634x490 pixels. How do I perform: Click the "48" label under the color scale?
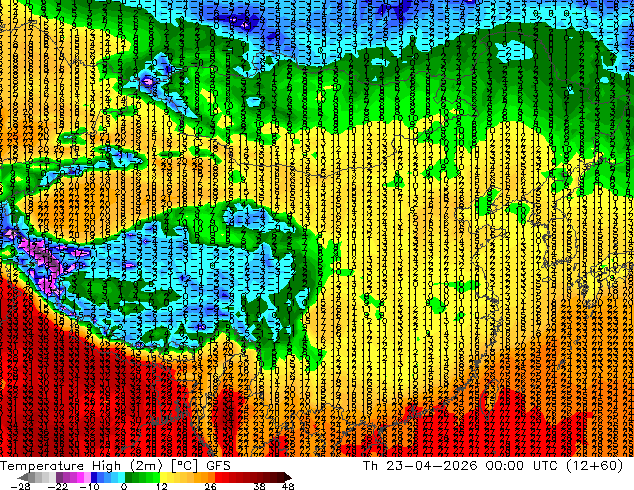pyautogui.click(x=288, y=486)
